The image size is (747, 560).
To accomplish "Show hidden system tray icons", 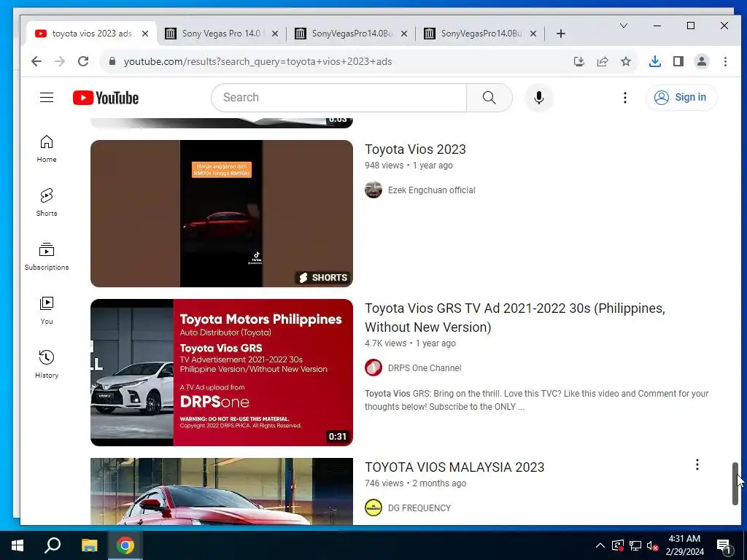I will click(x=600, y=545).
